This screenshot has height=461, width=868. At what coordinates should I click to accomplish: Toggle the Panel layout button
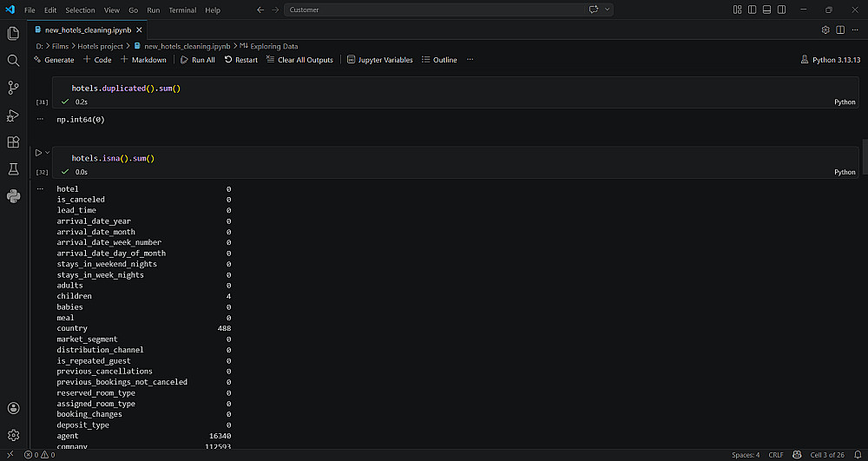pyautogui.click(x=766, y=10)
